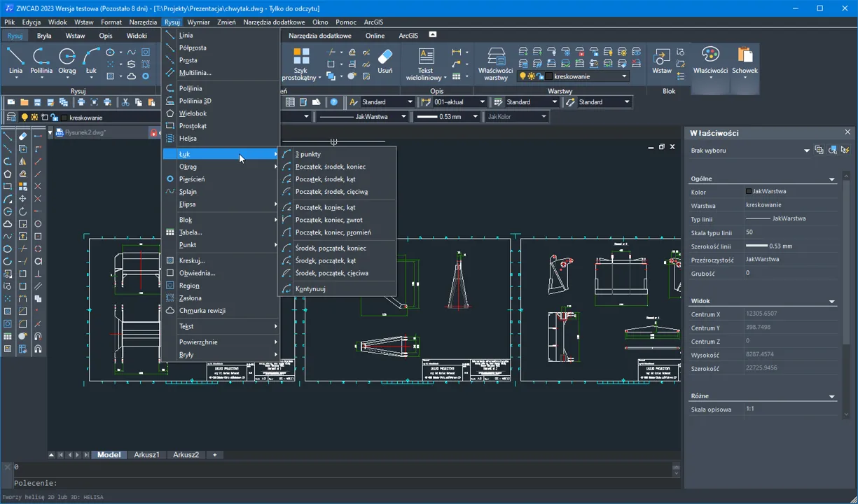Viewport: 858px width, 504px height.
Task: Select the move tool in left toolbar
Action: coord(22,198)
